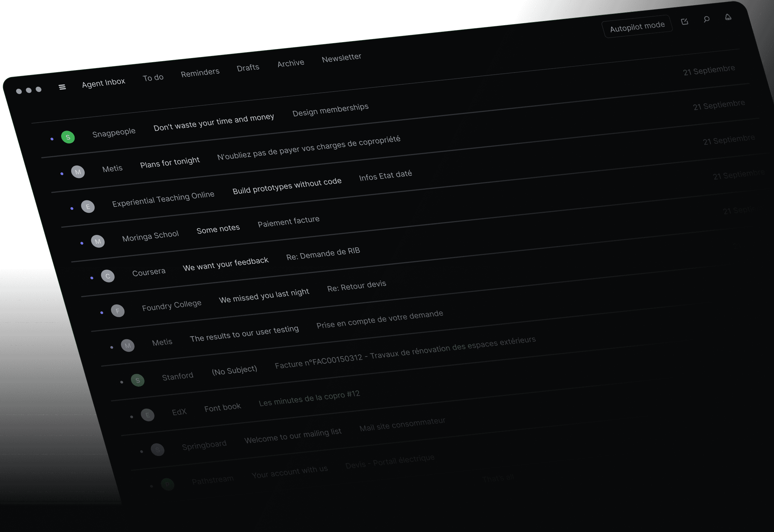The width and height of the screenshot is (774, 532).
Task: Switch to the To do tab
Action: click(x=153, y=77)
